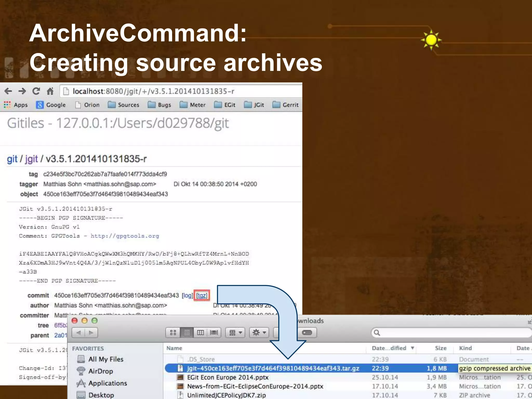Select News-from-EGit-EclipseConEurope-2014.pptx file

(x=348, y=387)
